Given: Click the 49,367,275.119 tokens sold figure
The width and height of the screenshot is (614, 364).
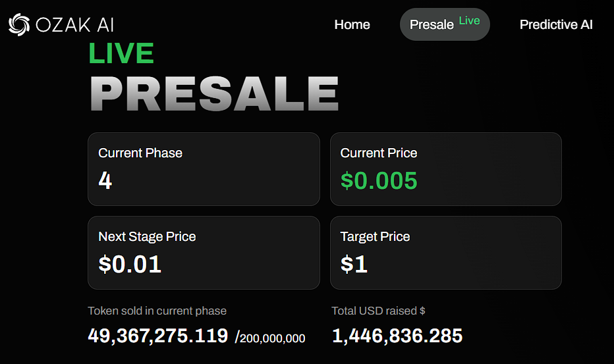Looking at the screenshot, I should [x=158, y=336].
